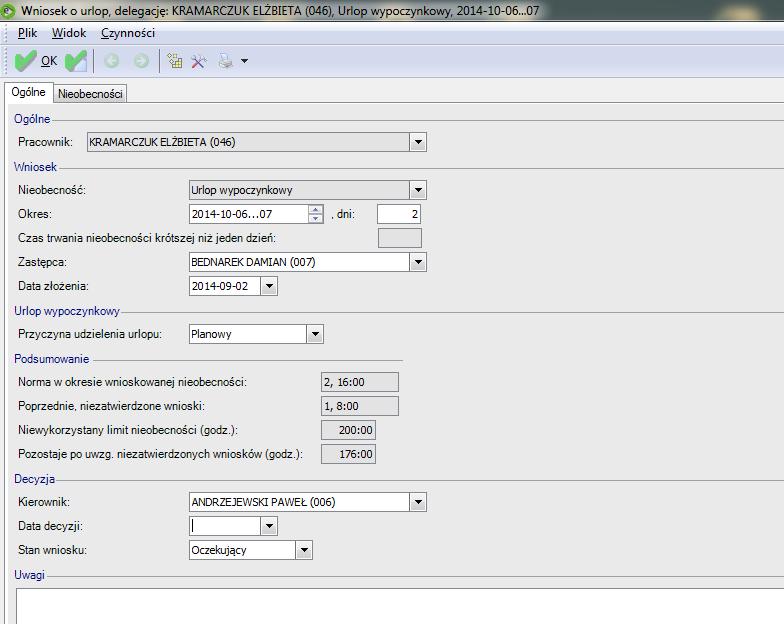
Task: Click the Stan wniosku field Oczekujący
Action: (242, 550)
